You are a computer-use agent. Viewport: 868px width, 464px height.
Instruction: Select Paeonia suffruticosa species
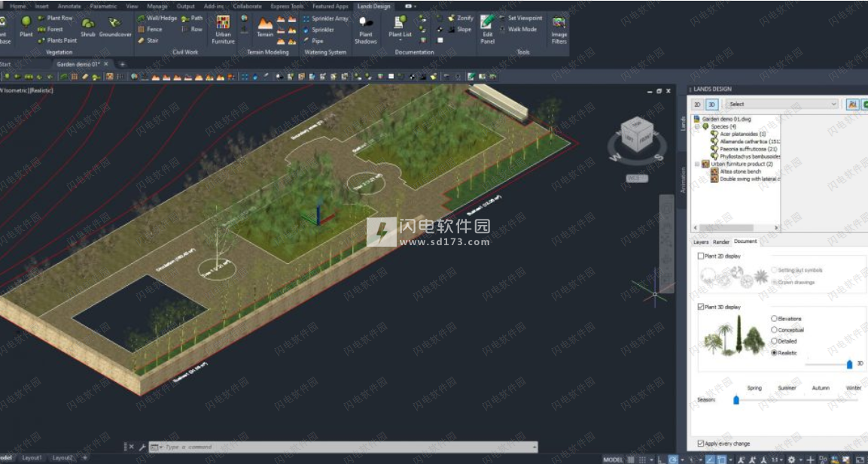748,149
